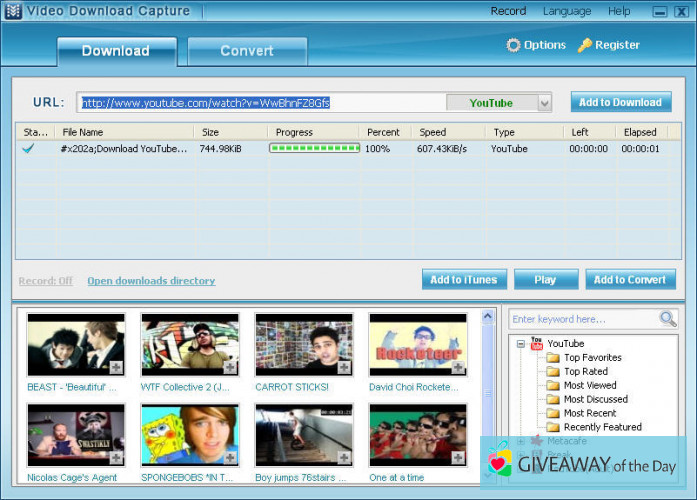Viewport: 697px width, 500px height.
Task: Click checkmark status of downloaded file
Action: [x=28, y=149]
